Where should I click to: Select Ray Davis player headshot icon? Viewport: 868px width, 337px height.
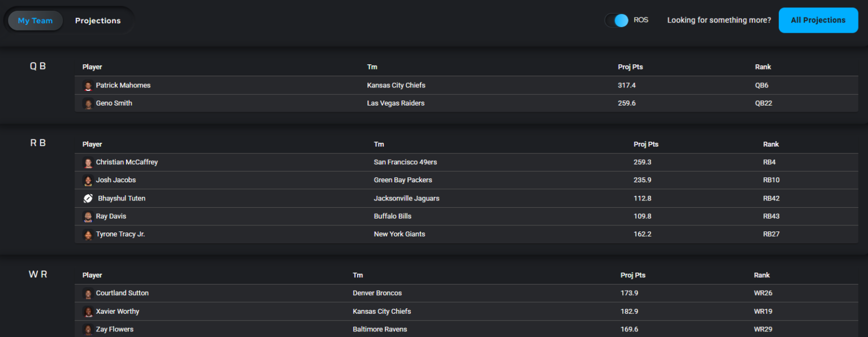point(88,216)
